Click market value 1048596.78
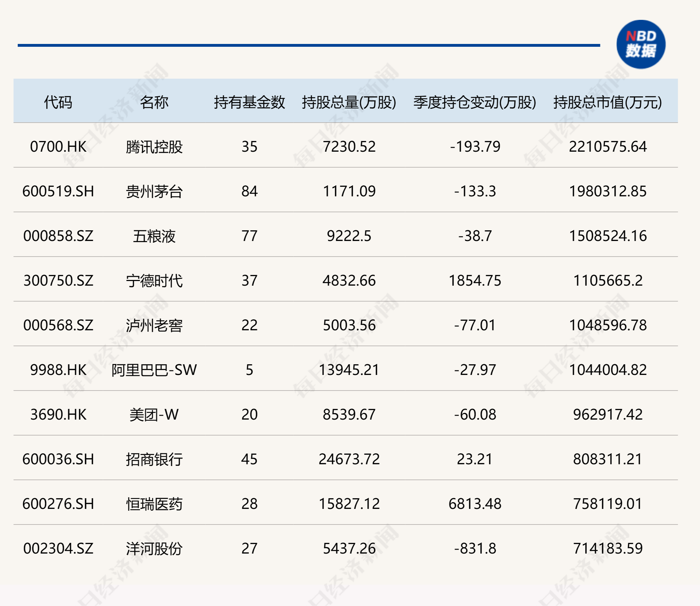This screenshot has width=700, height=606. tap(608, 325)
